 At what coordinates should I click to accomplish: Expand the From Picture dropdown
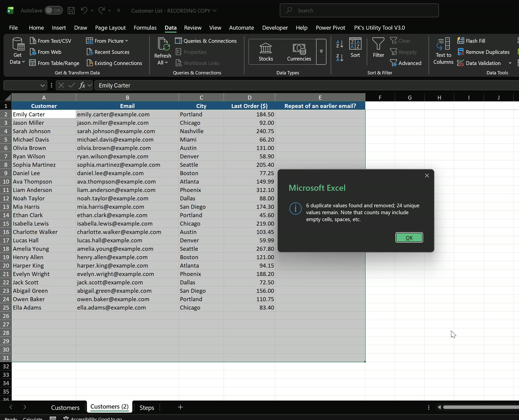click(127, 41)
